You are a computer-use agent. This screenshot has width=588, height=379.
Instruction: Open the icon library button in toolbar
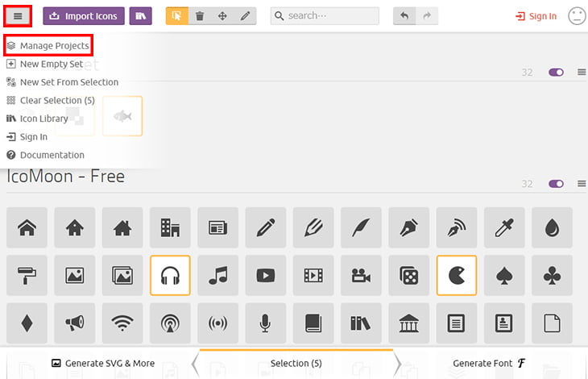tap(140, 15)
